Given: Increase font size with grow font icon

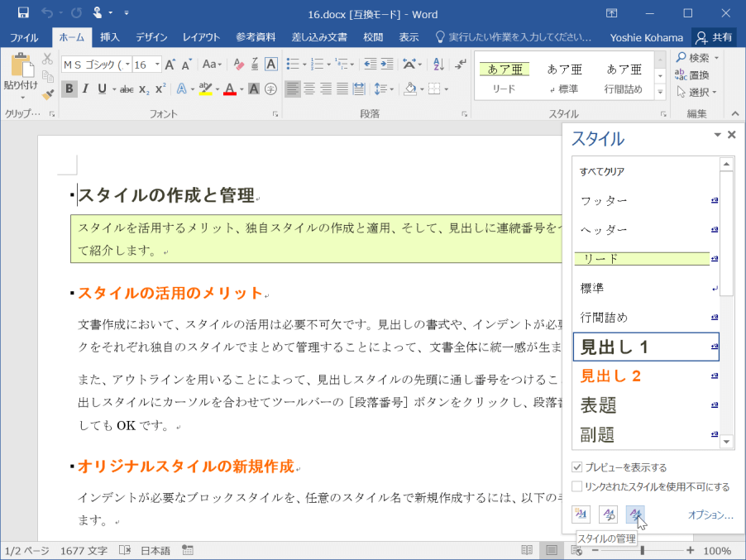Looking at the screenshot, I should coord(170,65).
